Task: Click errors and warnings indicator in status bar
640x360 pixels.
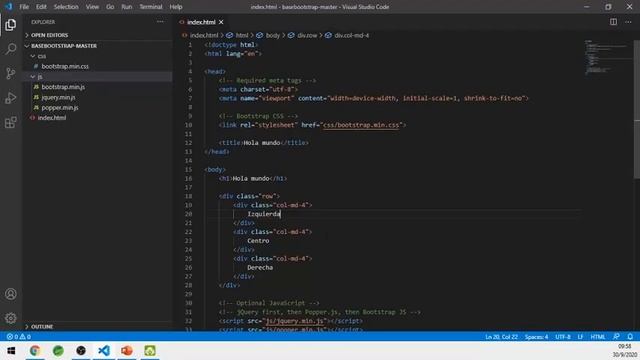Action: pyautogui.click(x=19, y=337)
